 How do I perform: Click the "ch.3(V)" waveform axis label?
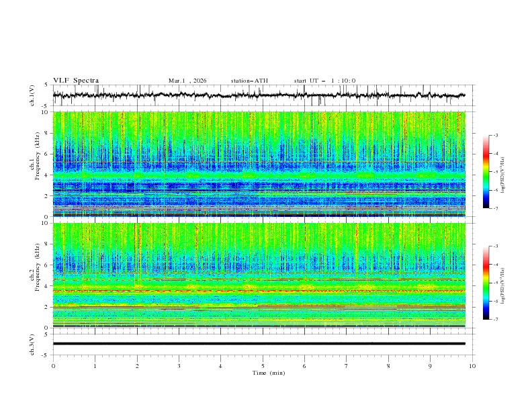32,345
